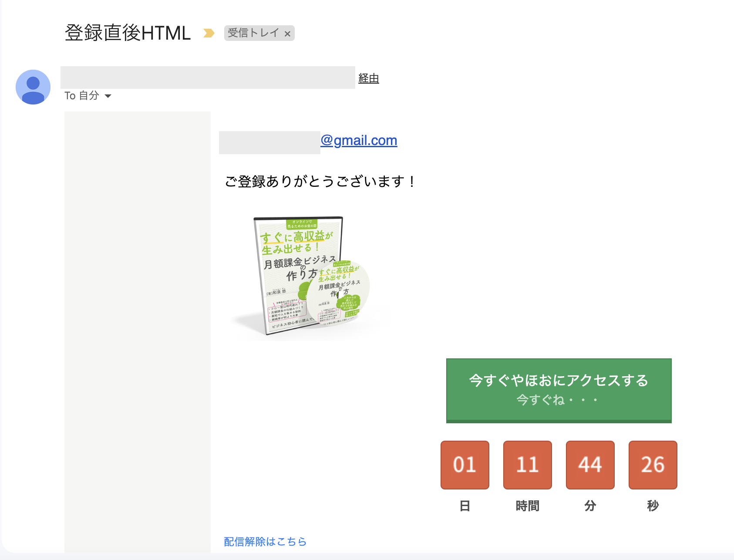
Task: Click the email subject 登録直後HTML
Action: tap(128, 33)
